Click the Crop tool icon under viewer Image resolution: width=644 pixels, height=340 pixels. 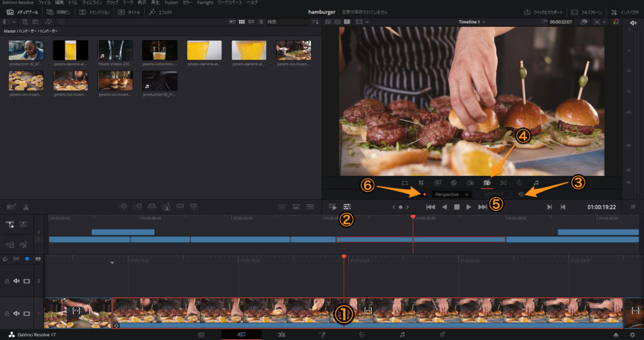click(x=421, y=182)
